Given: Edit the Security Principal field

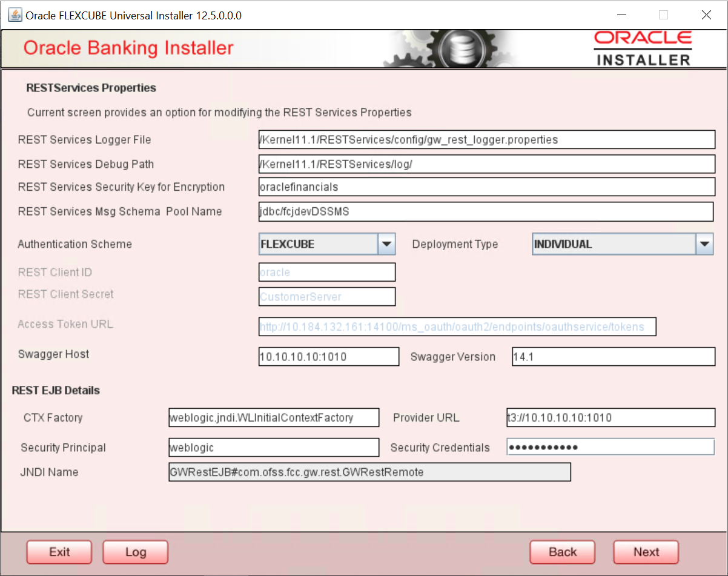Looking at the screenshot, I should click(x=274, y=448).
